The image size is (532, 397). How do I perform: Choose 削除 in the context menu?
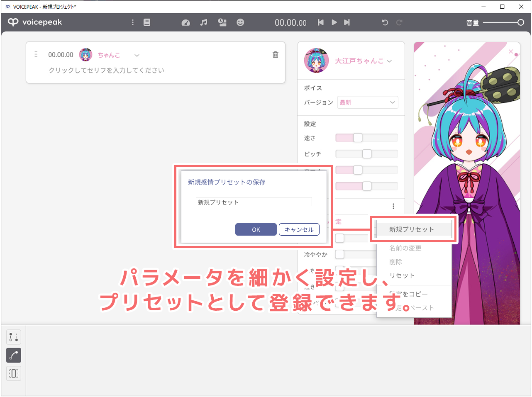(x=396, y=262)
